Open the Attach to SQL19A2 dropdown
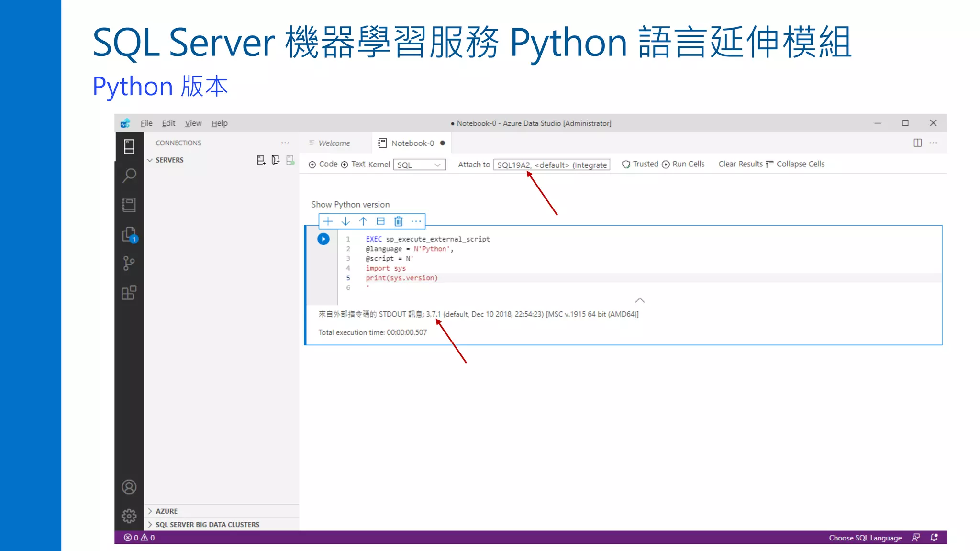The image size is (980, 551). pyautogui.click(x=552, y=165)
